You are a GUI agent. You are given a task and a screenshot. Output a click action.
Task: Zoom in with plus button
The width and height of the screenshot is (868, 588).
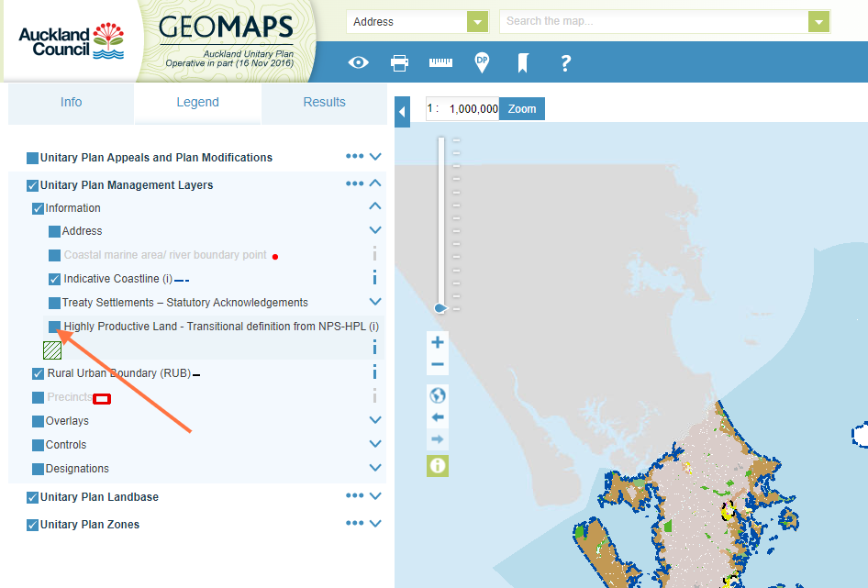438,342
